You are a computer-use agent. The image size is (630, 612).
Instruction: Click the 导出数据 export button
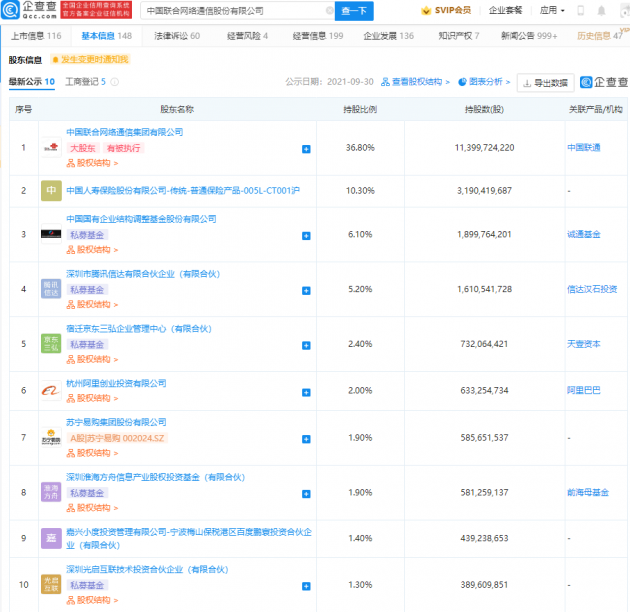pos(545,83)
